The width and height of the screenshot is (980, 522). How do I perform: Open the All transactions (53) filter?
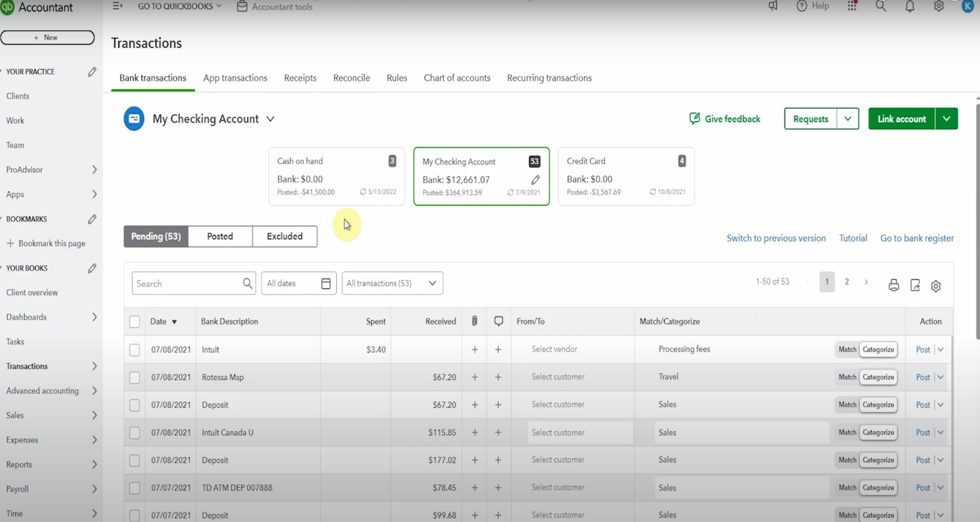click(x=392, y=283)
